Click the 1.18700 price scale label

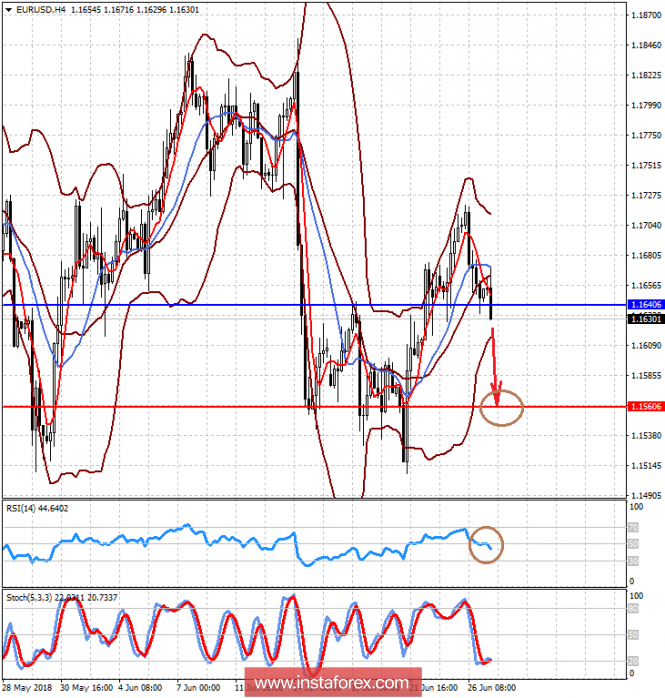[x=644, y=15]
